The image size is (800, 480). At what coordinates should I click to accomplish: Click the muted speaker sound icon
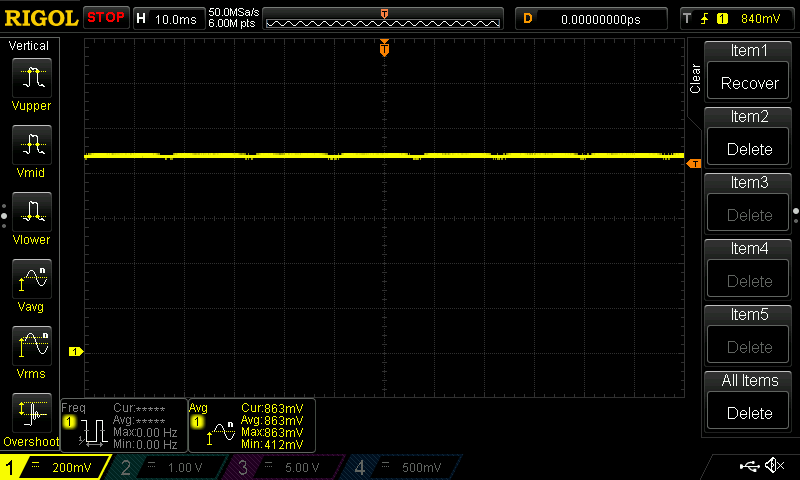[775, 465]
